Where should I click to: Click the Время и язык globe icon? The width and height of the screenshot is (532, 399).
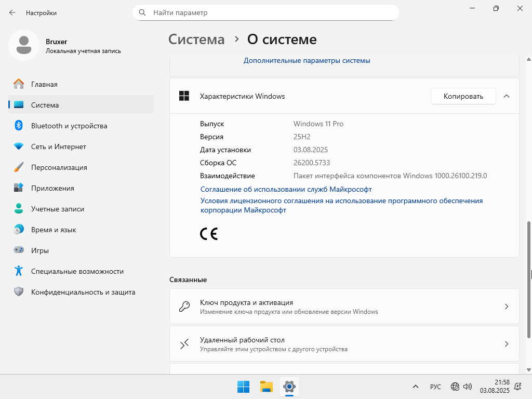pyautogui.click(x=19, y=229)
